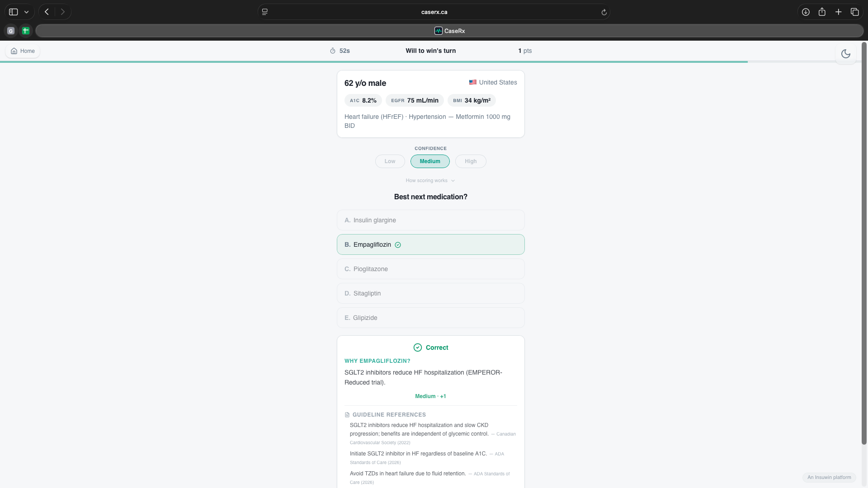This screenshot has height=488, width=868.
Task: Expand How scoring works
Action: point(430,181)
